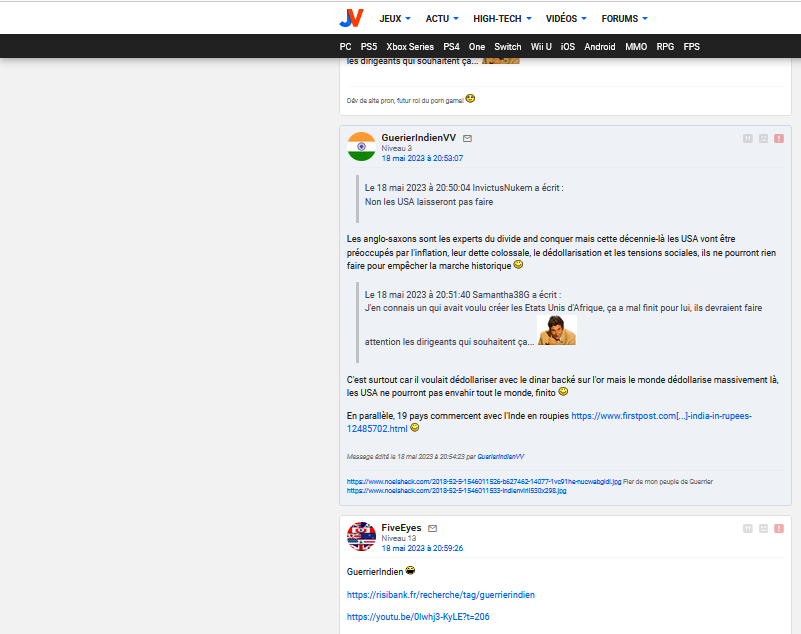Blacklist user GuerierIndienVV icon
This screenshot has height=634, width=801.
click(x=763, y=138)
